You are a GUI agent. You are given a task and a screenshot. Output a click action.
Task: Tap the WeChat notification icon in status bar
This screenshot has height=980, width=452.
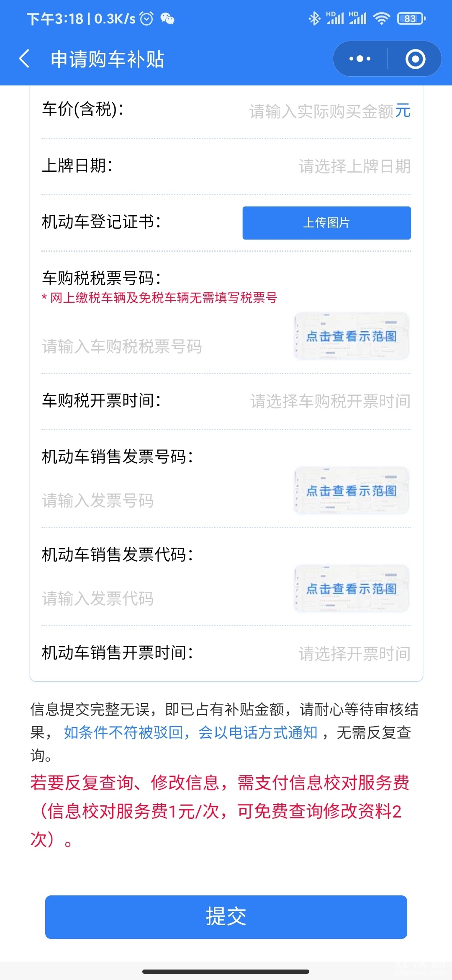point(167,18)
